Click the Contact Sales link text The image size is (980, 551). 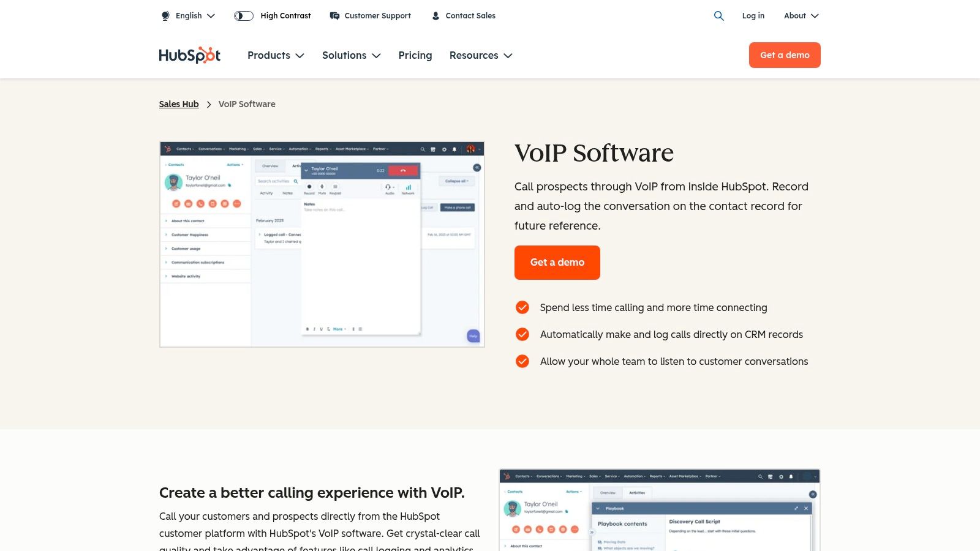(470, 16)
